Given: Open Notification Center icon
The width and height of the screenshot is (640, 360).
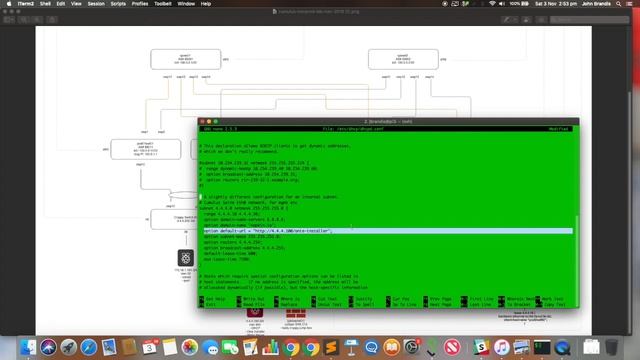Looking at the screenshot, I should [x=630, y=4].
